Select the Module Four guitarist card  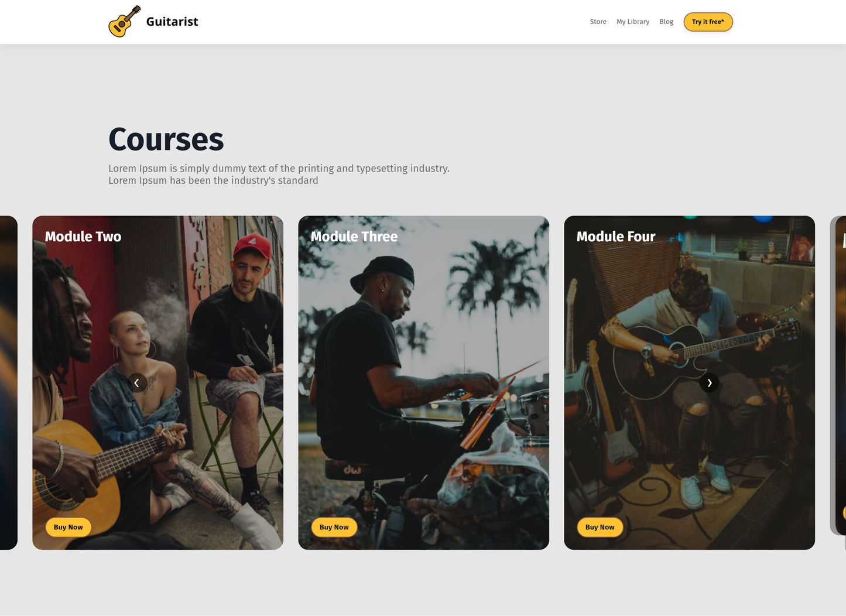[x=690, y=382]
